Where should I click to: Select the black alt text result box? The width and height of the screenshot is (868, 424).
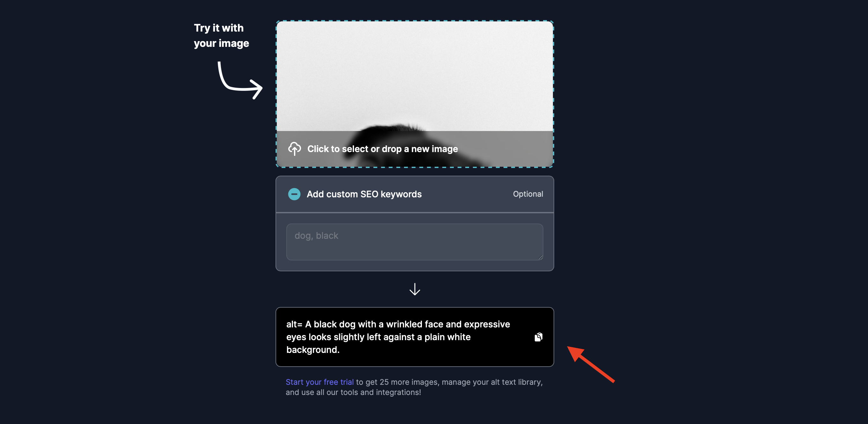(x=415, y=337)
